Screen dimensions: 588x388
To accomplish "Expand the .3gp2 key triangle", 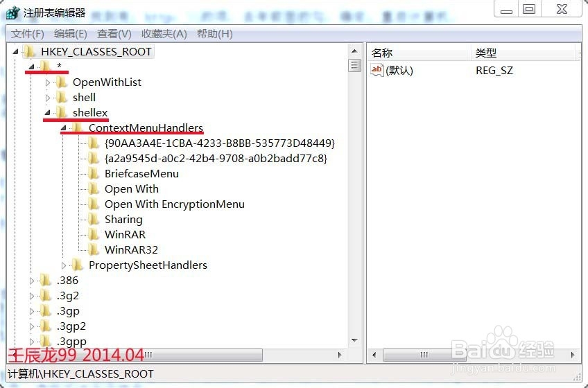I will [x=31, y=326].
